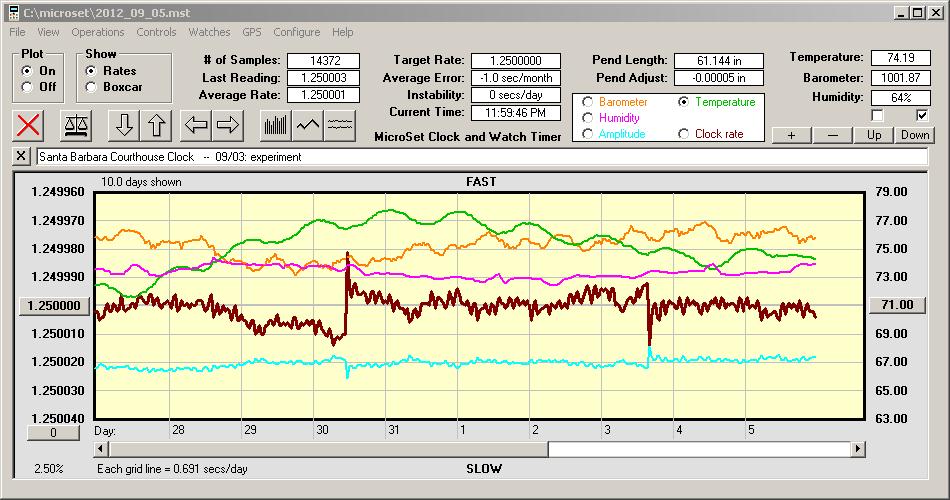Click the scrollbar right arrow
This screenshot has width=950, height=500.
857,449
